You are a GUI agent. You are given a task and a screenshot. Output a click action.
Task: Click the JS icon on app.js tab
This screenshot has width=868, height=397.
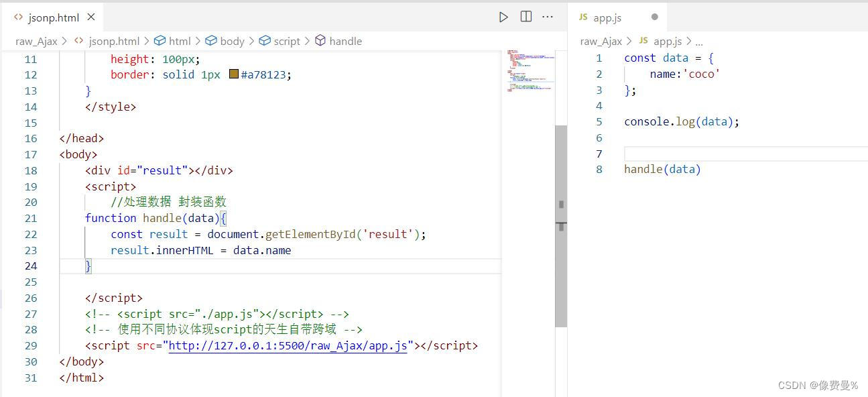583,17
